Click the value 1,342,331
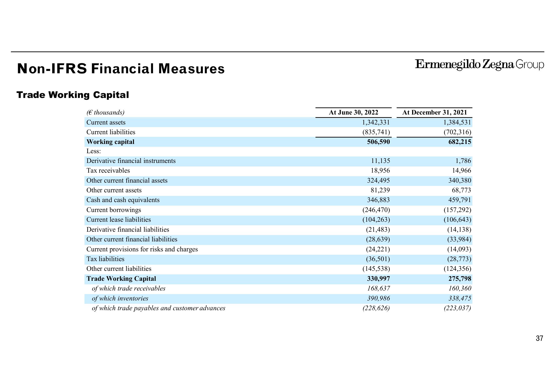The width and height of the screenshot is (555, 392). coord(376,122)
